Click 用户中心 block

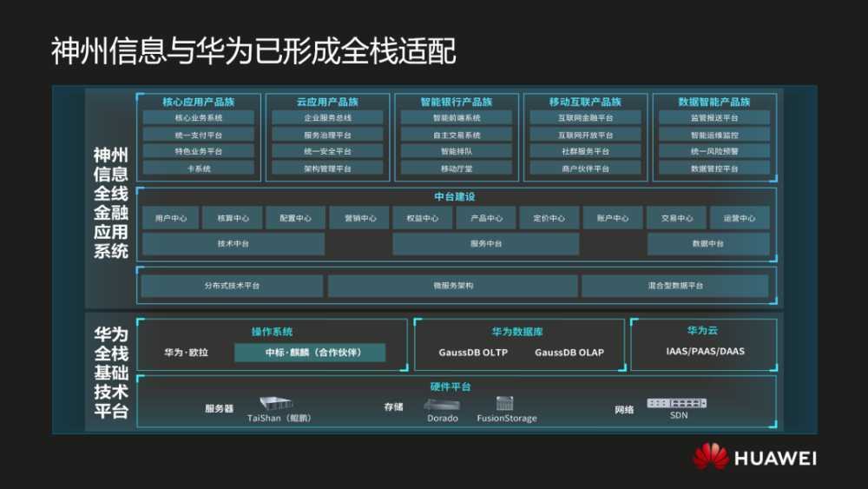click(x=170, y=218)
